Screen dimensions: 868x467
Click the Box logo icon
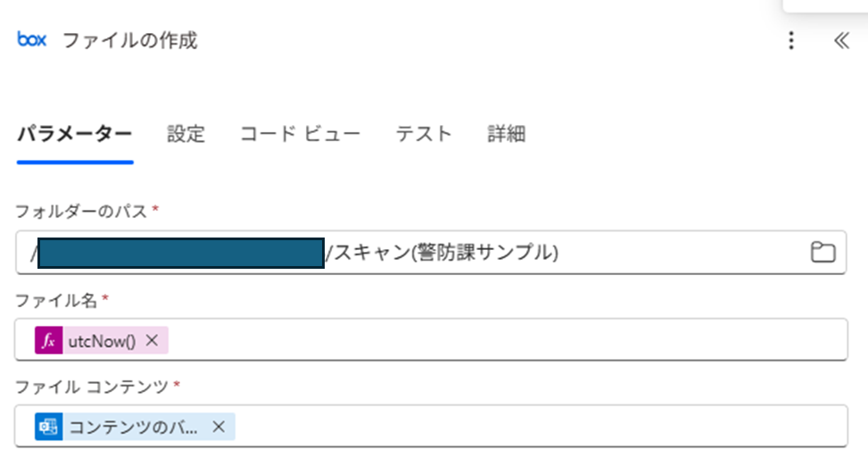pyautogui.click(x=31, y=40)
